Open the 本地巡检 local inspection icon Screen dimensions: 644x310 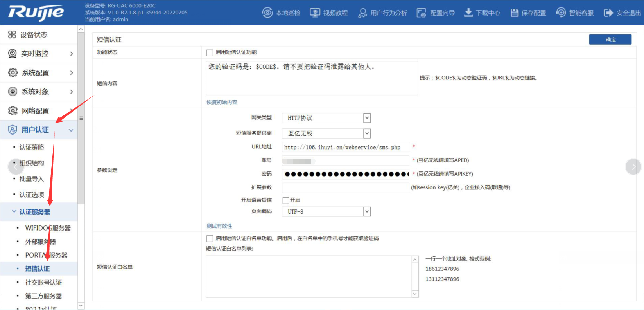pyautogui.click(x=267, y=13)
